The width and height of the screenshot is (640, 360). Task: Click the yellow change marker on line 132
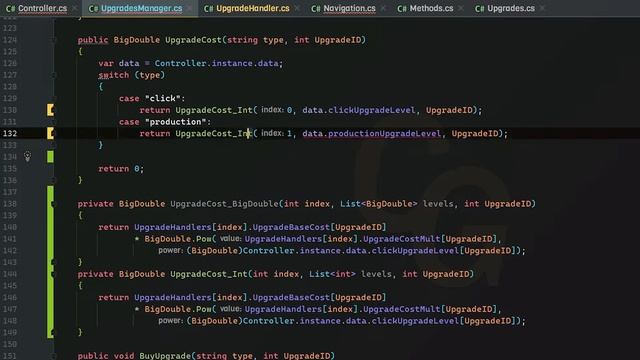tap(50, 133)
